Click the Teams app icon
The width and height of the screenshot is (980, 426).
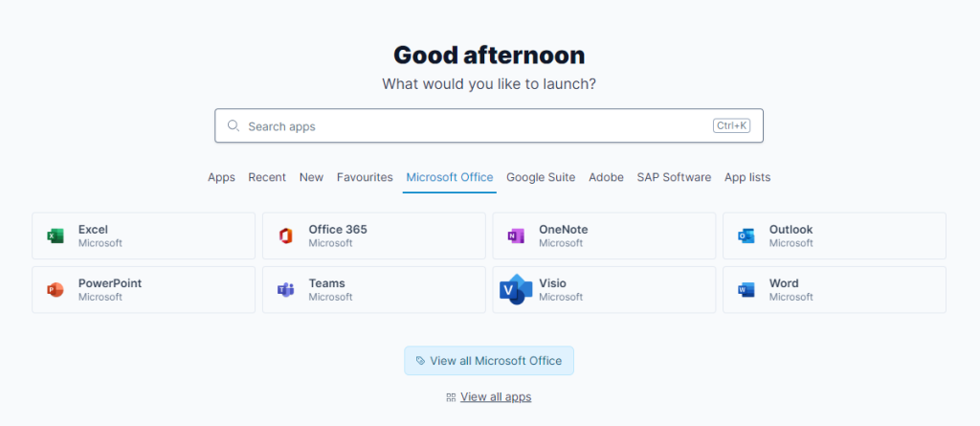pos(285,290)
